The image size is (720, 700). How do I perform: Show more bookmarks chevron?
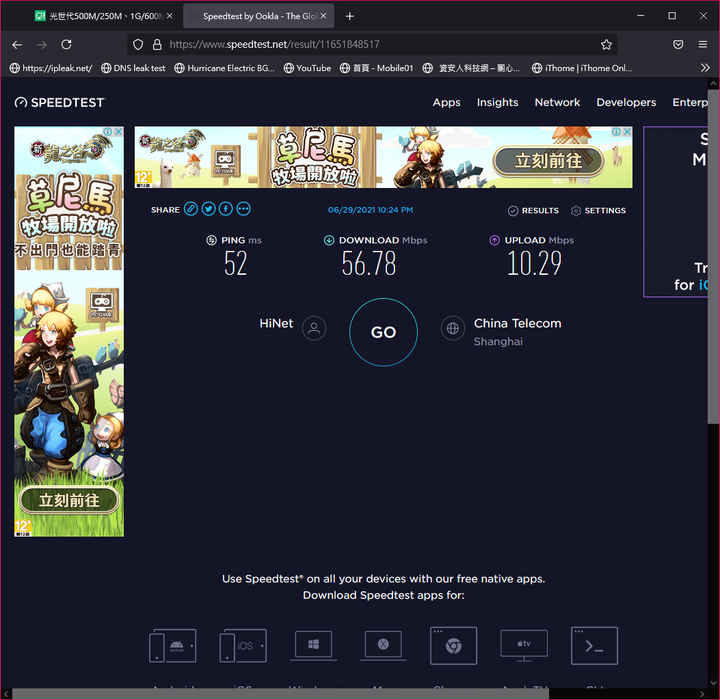pos(705,68)
